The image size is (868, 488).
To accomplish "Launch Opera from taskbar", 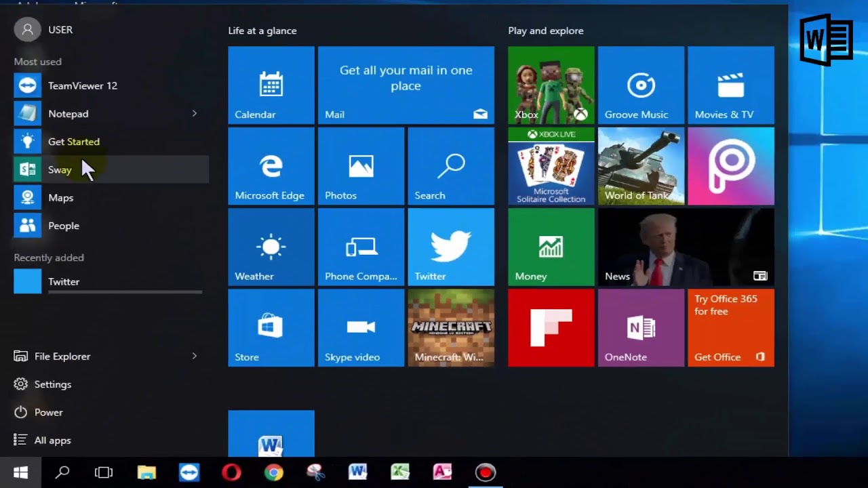I will [x=231, y=472].
